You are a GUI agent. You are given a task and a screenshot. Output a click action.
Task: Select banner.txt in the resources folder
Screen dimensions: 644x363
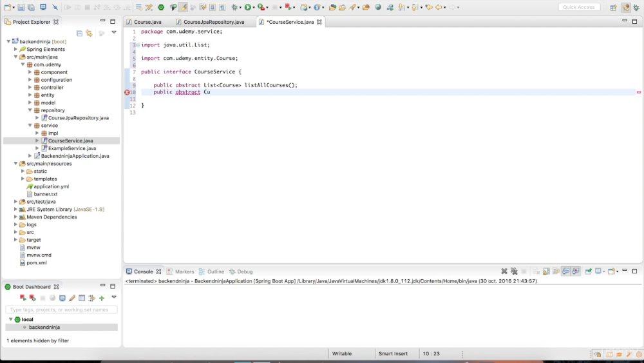point(45,193)
